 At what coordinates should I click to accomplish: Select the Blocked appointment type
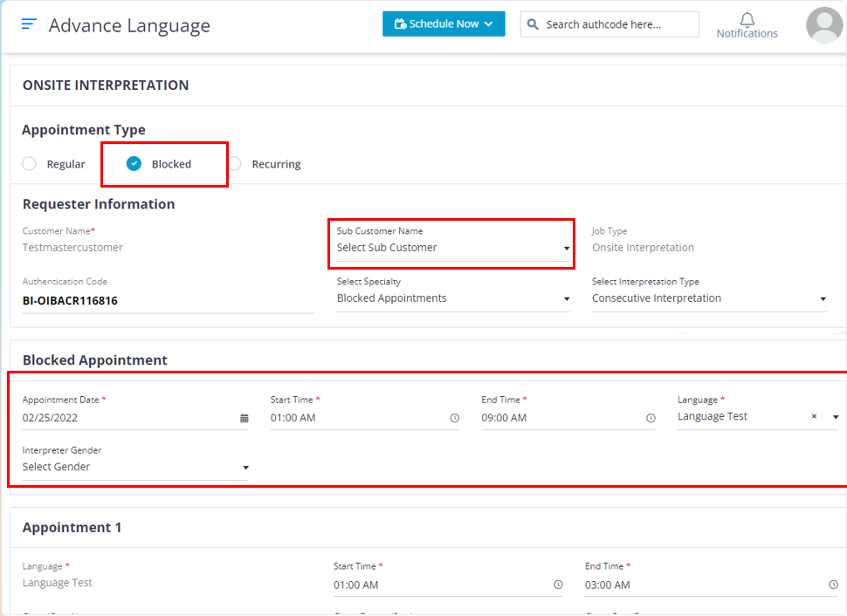134,164
